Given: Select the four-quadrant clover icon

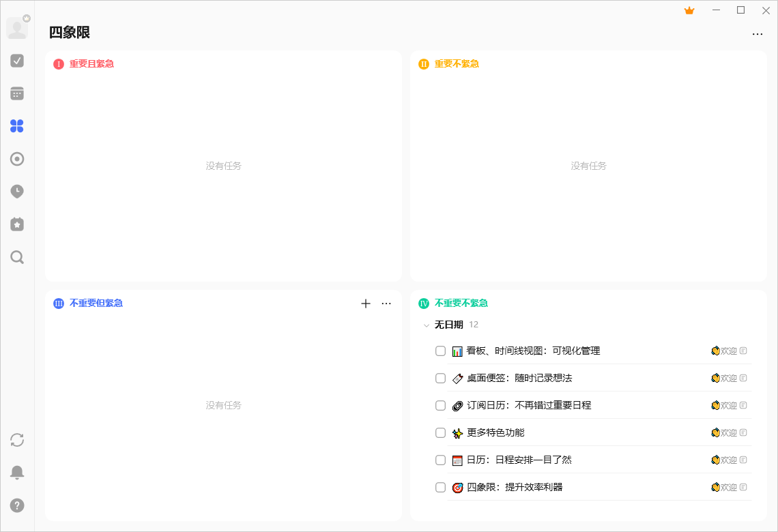Looking at the screenshot, I should point(17,126).
